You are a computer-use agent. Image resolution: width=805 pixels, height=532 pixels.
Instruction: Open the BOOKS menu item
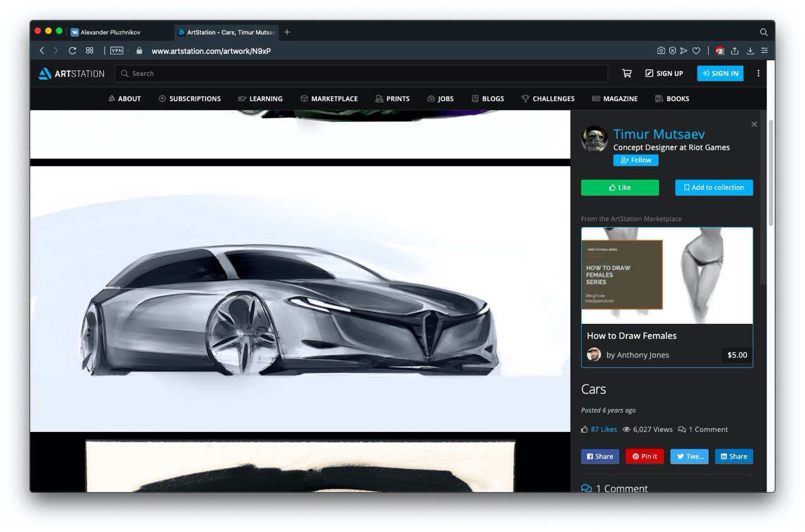point(672,99)
